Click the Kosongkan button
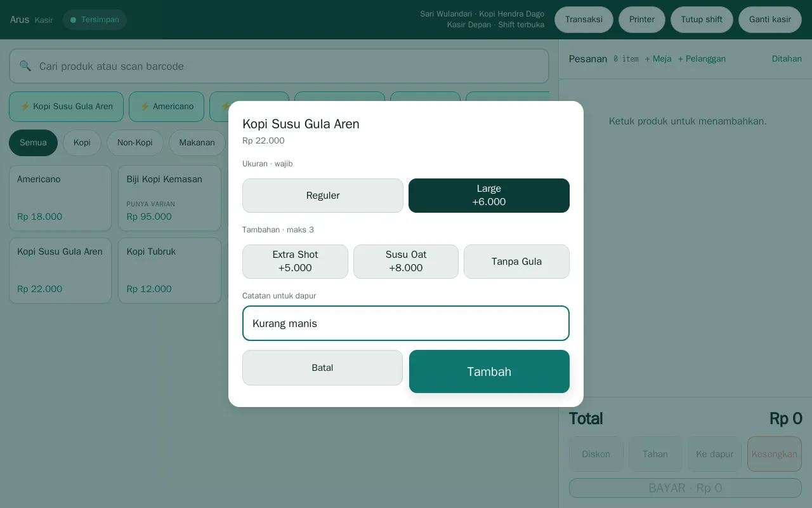Viewport: 812px width, 508px height. 775,454
